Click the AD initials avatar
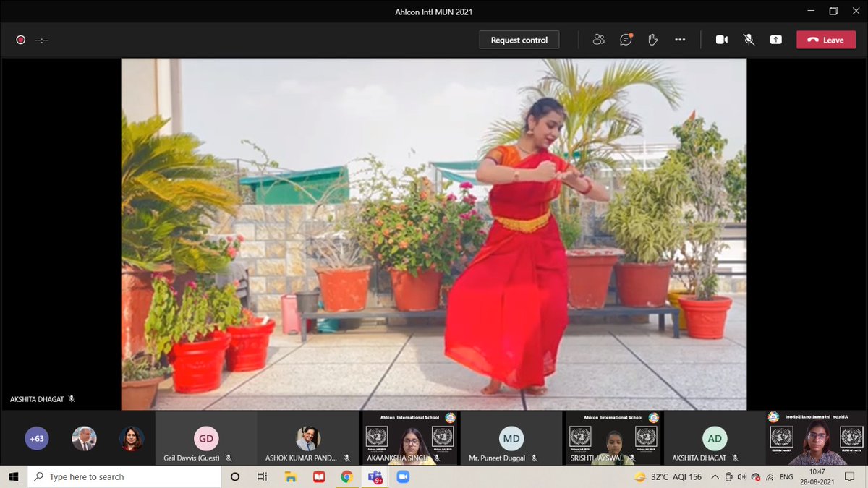Image resolution: width=868 pixels, height=488 pixels. [715, 438]
